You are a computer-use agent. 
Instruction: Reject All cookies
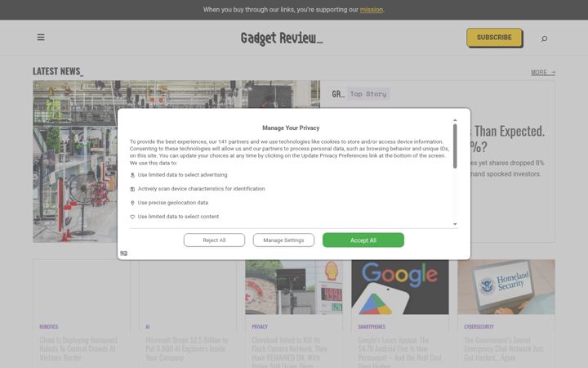(214, 240)
